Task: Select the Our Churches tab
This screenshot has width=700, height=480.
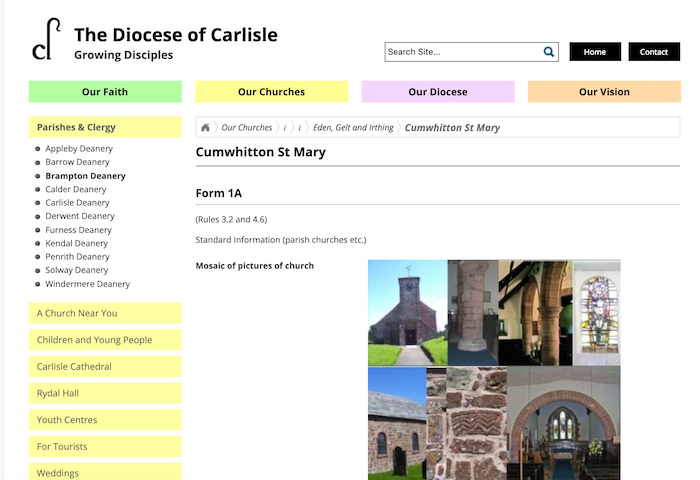Action: tap(271, 92)
